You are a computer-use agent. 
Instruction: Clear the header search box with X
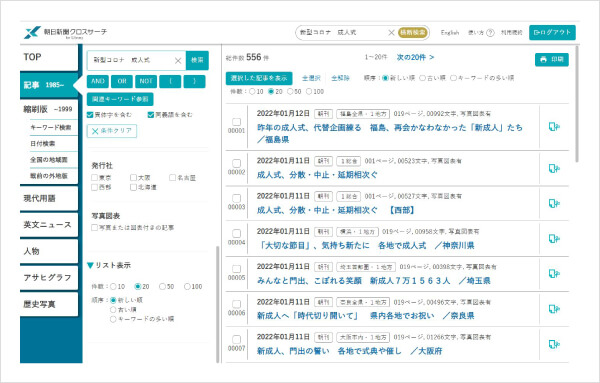[x=391, y=33]
